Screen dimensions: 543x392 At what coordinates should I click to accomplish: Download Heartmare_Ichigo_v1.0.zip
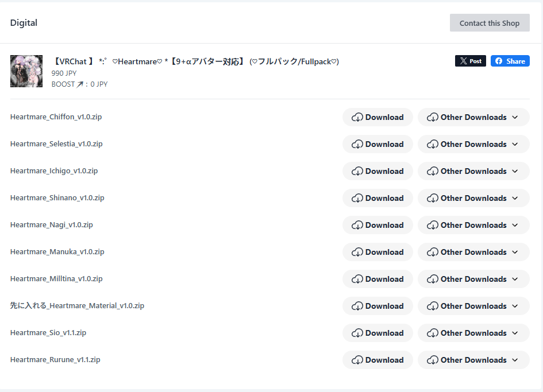pos(378,171)
